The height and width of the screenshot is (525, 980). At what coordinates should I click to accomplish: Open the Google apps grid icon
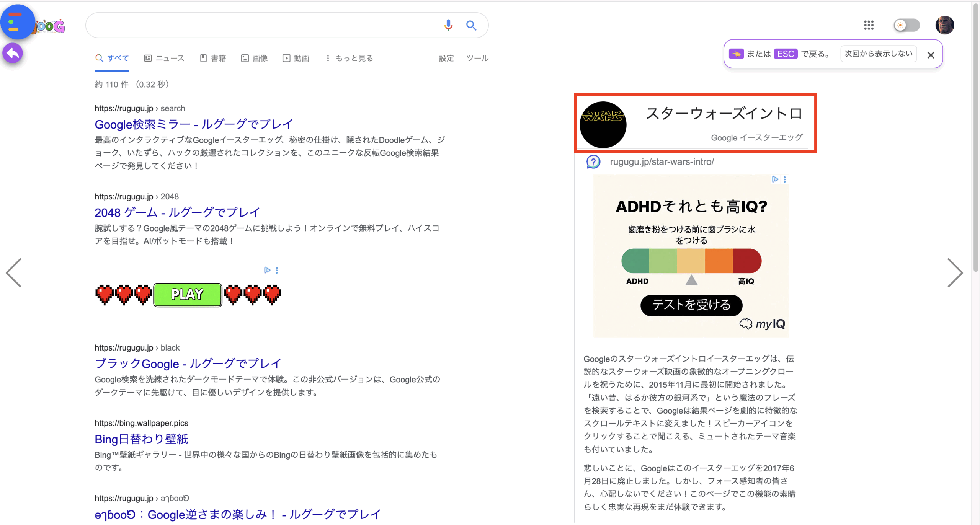click(x=869, y=25)
